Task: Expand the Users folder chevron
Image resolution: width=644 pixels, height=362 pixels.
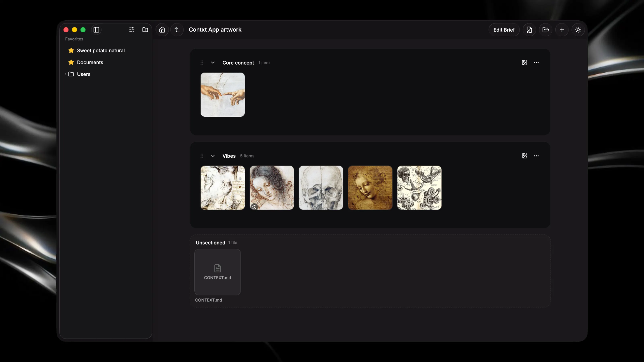Action: (x=65, y=74)
